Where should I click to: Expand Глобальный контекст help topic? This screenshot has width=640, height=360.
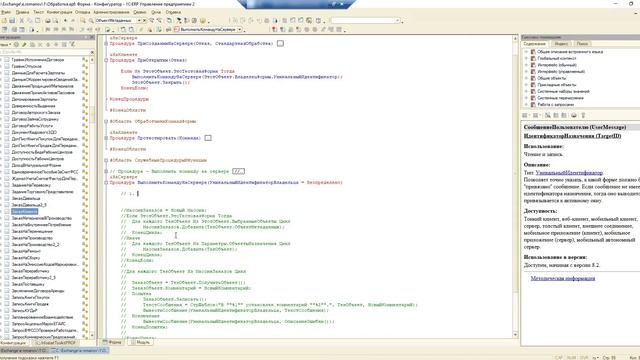click(x=526, y=58)
